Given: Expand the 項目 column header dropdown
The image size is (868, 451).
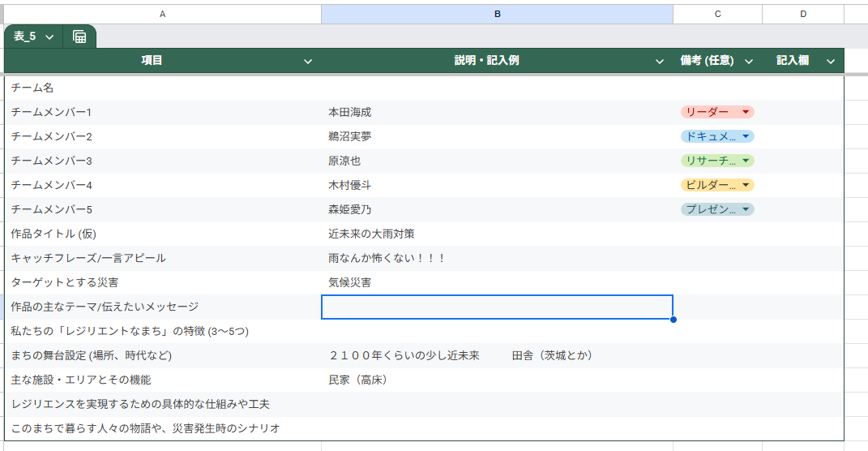Looking at the screenshot, I should (308, 61).
